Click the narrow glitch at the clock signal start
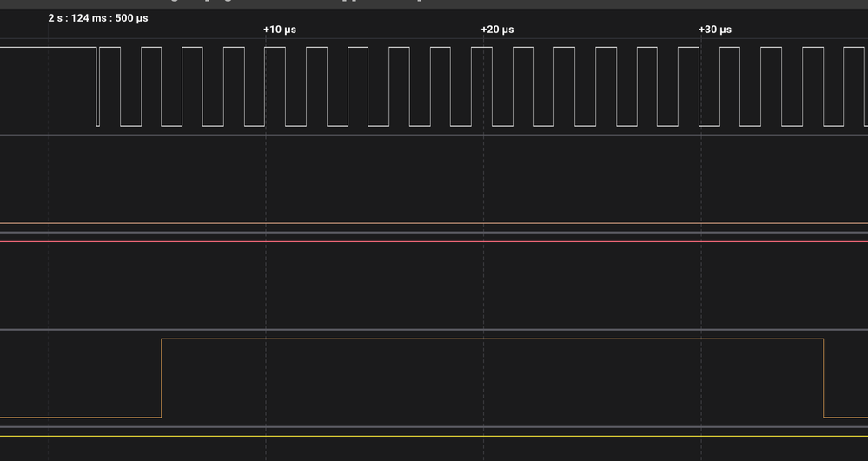Screen dimensions: 868x461 click(x=98, y=86)
